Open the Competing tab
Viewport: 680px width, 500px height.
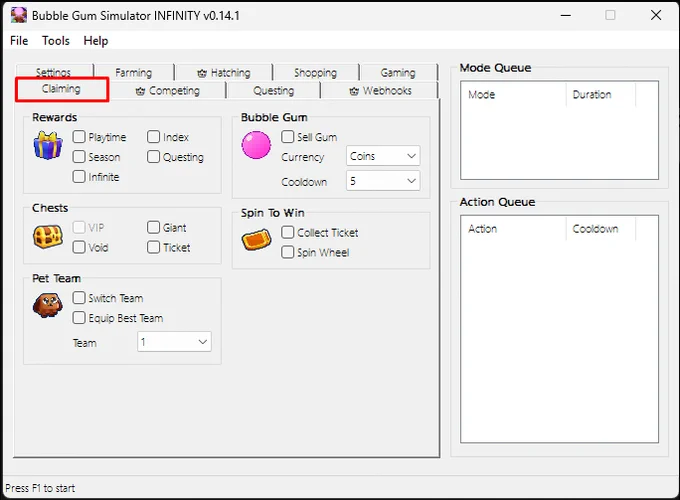click(168, 91)
